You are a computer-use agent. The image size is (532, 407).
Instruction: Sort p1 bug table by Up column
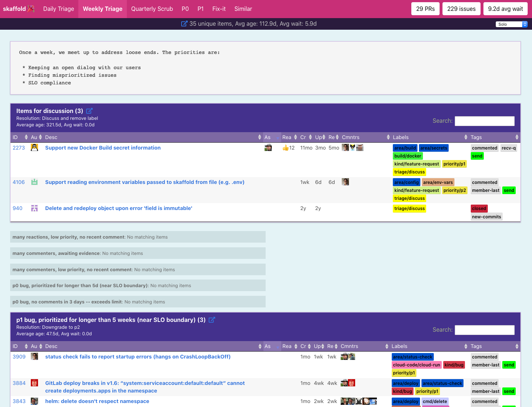(x=319, y=346)
